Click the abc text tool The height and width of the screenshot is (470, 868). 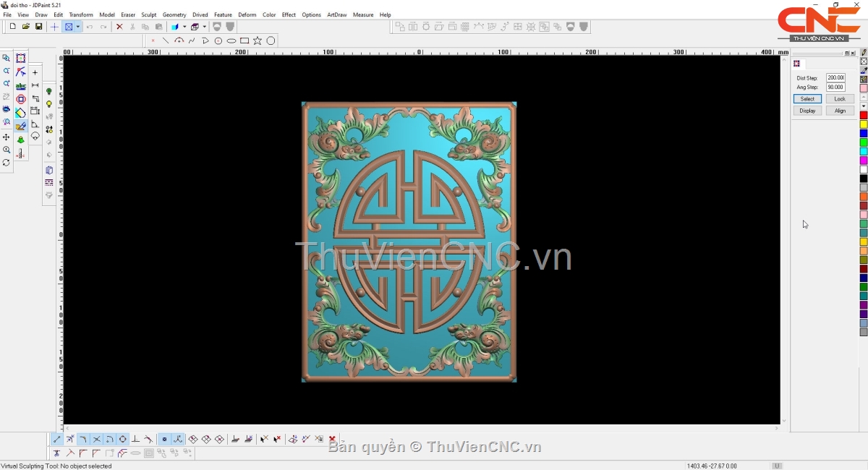pos(21,86)
